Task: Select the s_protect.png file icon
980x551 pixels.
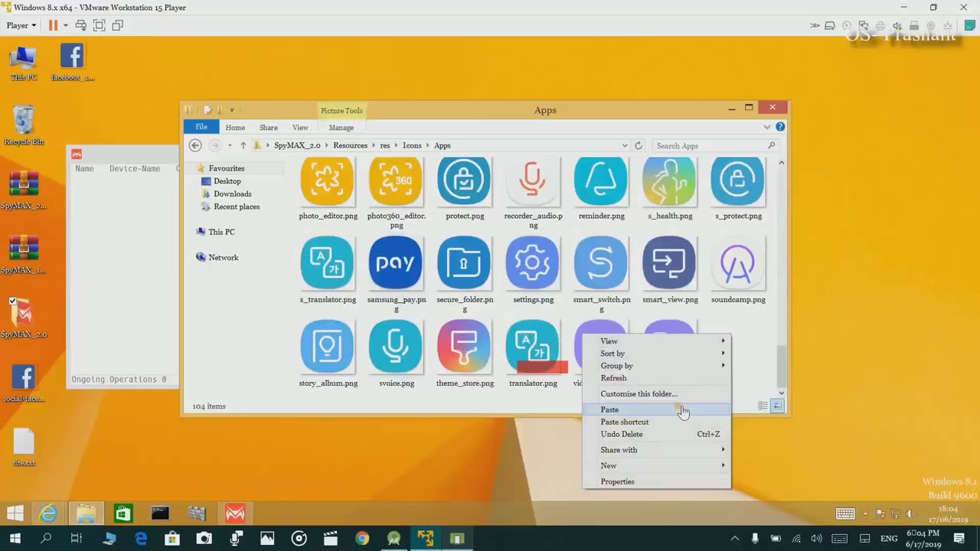Action: click(737, 181)
